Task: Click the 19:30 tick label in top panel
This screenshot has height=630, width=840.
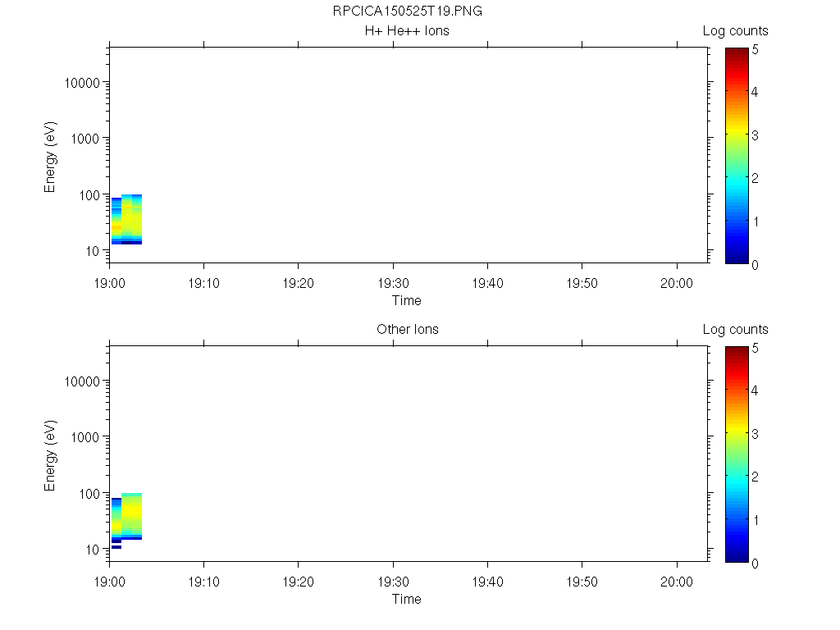Action: click(x=393, y=283)
